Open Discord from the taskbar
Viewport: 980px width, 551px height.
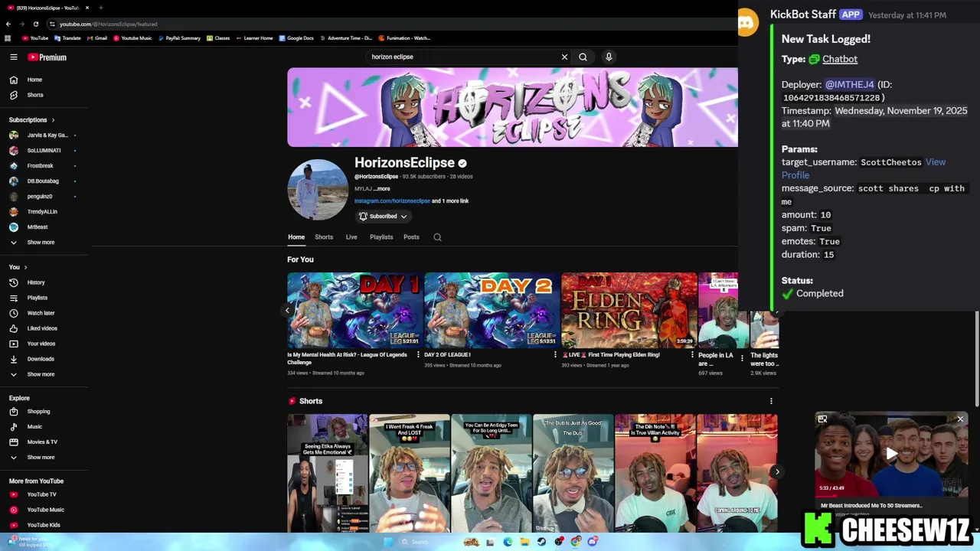(x=593, y=542)
